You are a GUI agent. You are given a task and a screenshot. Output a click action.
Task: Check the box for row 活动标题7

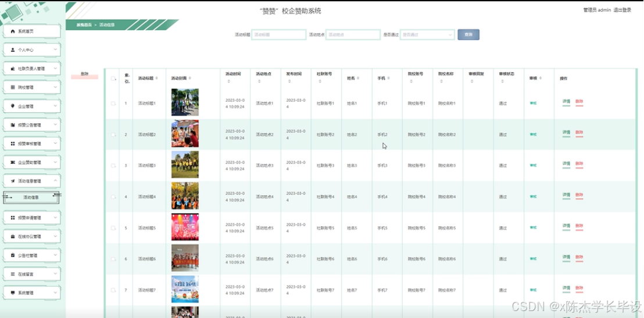113,290
